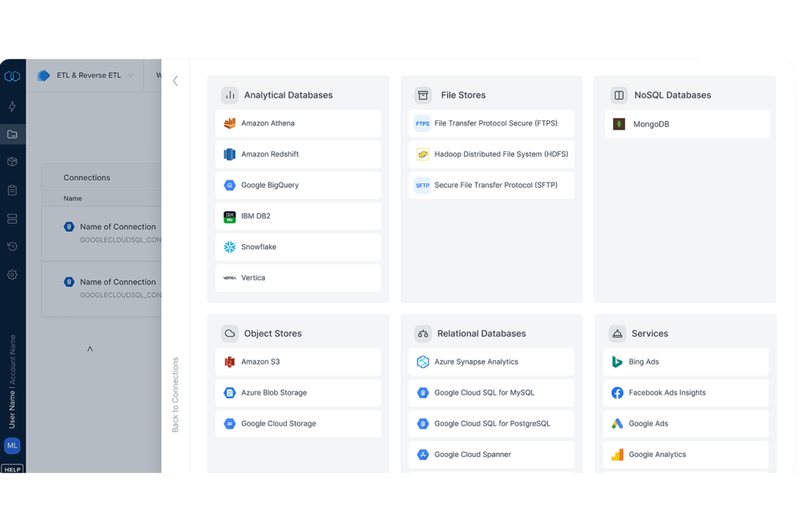Choose Google Cloud SQL for MySQL
This screenshot has width=798, height=532.
pyautogui.click(x=491, y=393)
